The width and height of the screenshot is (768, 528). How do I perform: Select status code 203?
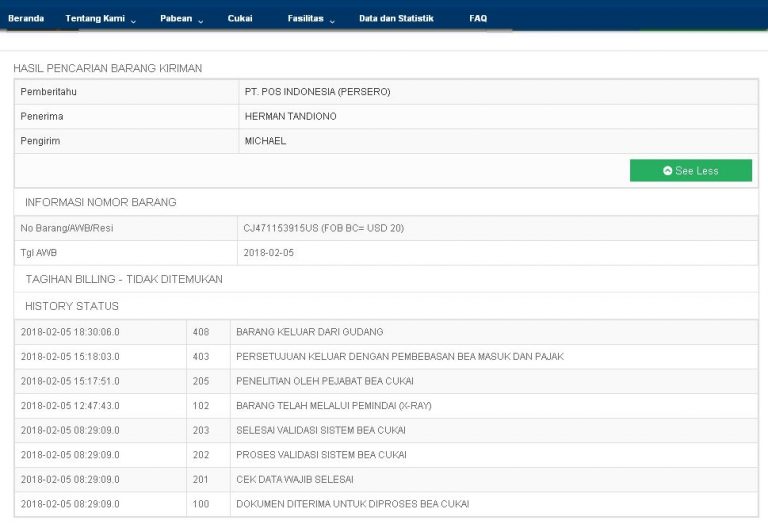(x=201, y=430)
